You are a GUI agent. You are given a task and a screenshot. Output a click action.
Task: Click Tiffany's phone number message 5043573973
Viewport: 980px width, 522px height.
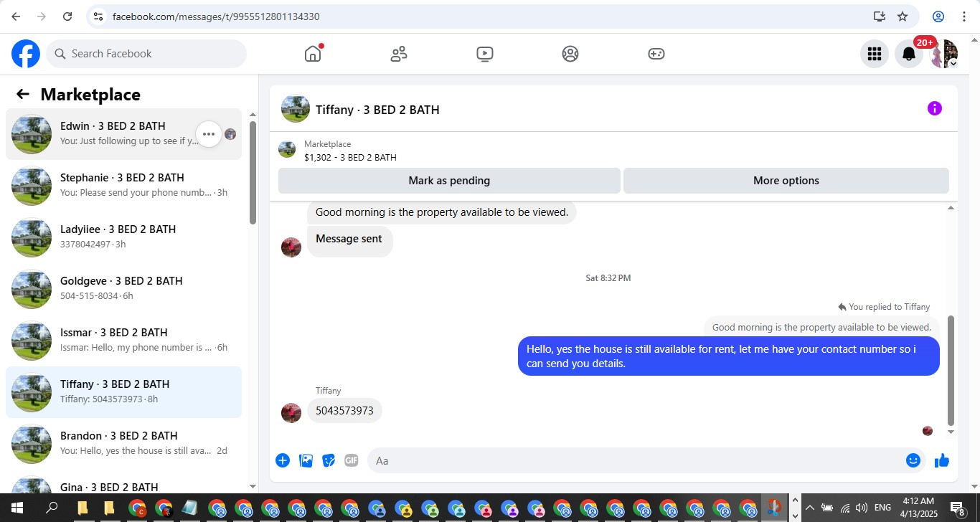coord(344,411)
